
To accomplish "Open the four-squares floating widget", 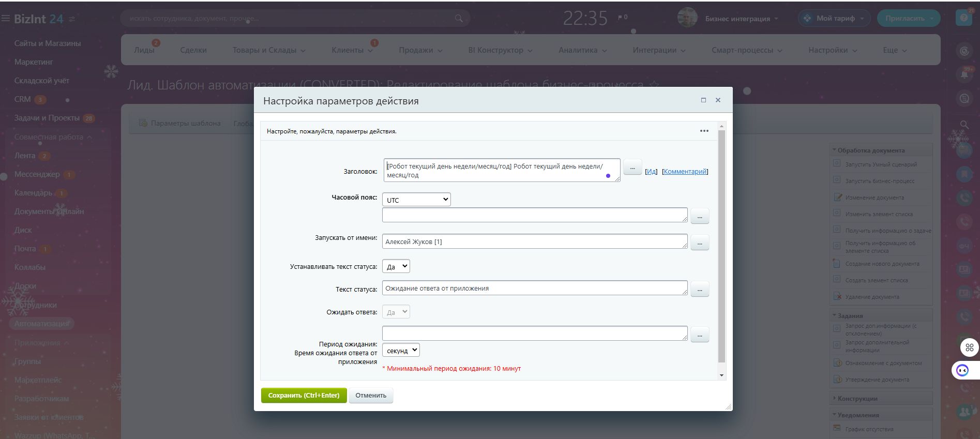I will tap(970, 347).
